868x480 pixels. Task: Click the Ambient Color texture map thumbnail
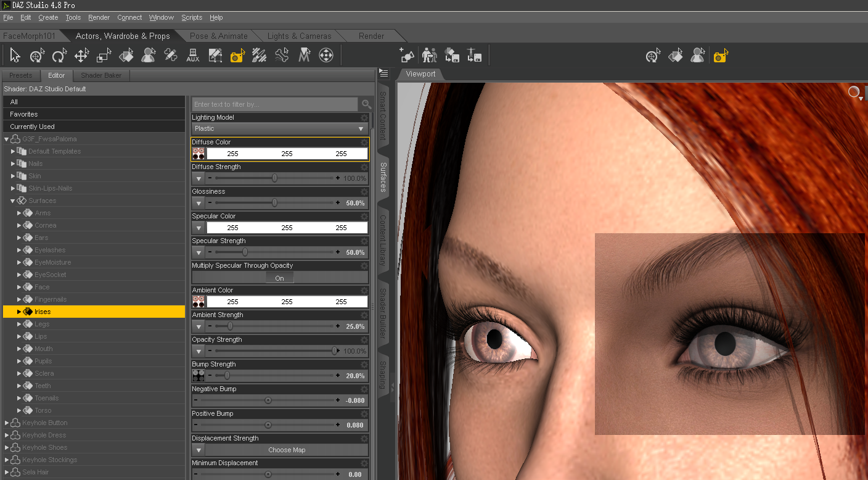coord(199,302)
